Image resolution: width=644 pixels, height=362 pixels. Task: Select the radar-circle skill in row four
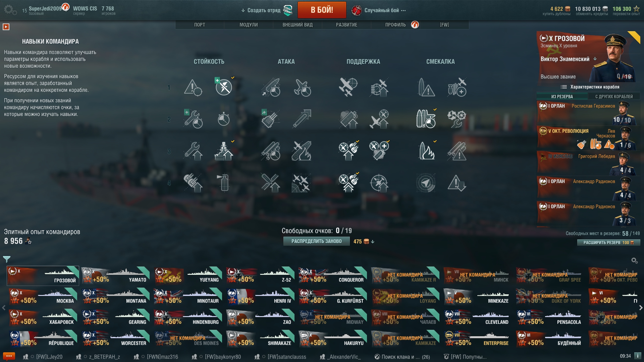(x=426, y=183)
